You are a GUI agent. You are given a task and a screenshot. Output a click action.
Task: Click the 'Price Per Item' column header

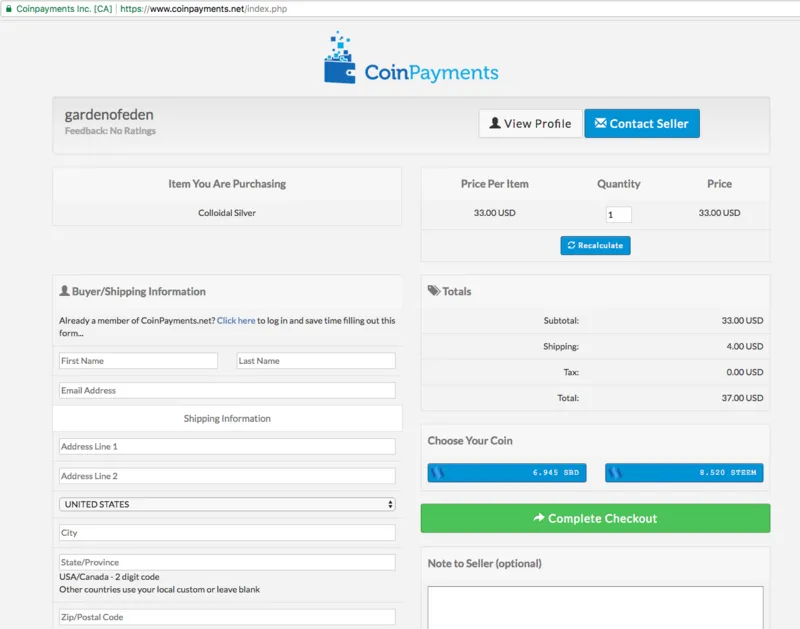[x=494, y=184]
